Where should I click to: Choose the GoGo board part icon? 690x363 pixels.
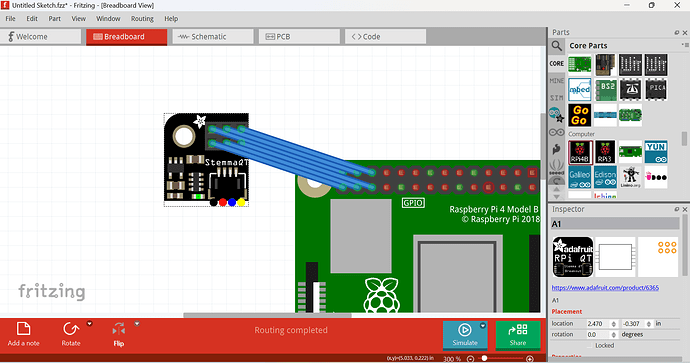[580, 115]
